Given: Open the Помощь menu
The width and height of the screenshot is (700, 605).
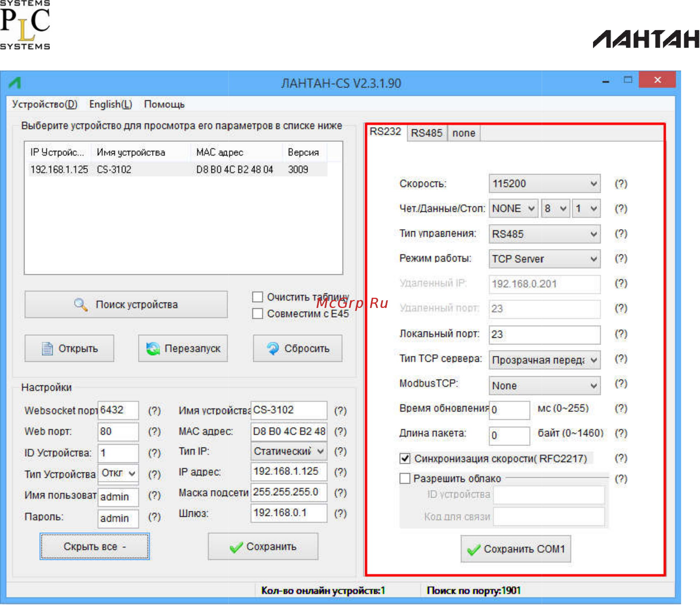Looking at the screenshot, I should (x=164, y=104).
